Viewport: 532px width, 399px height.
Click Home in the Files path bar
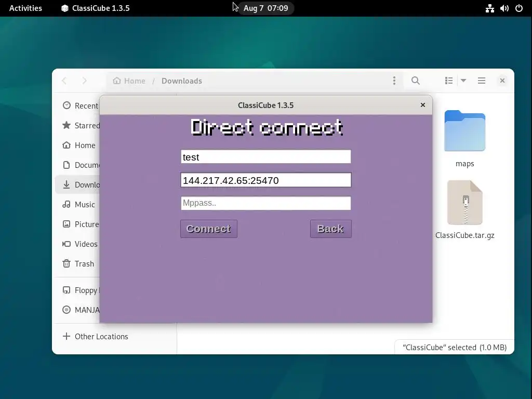coord(129,81)
